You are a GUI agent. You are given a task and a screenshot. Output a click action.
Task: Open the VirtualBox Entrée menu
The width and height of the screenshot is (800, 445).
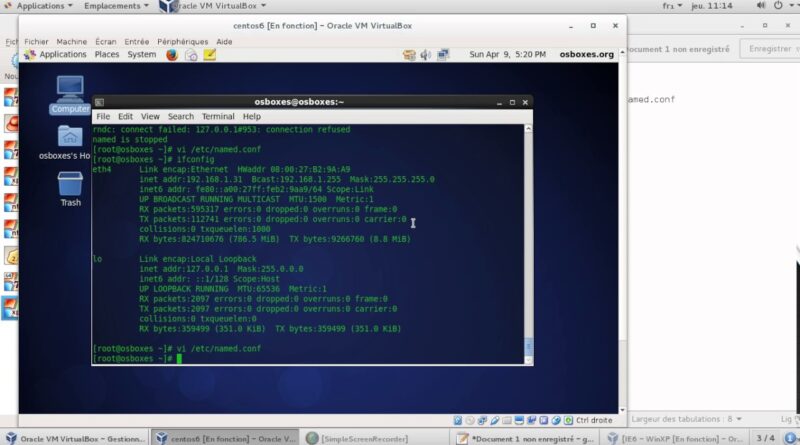tap(137, 41)
